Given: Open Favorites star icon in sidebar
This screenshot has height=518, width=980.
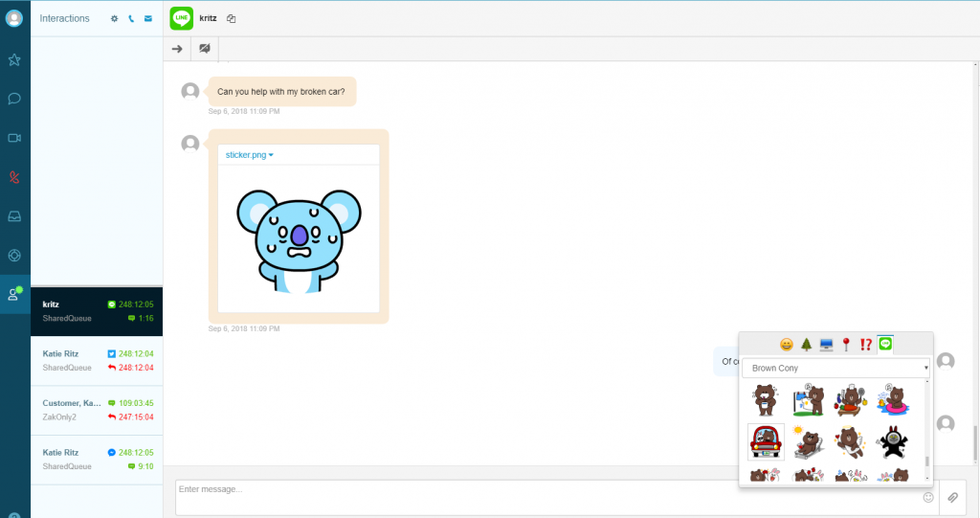Looking at the screenshot, I should coord(14,60).
